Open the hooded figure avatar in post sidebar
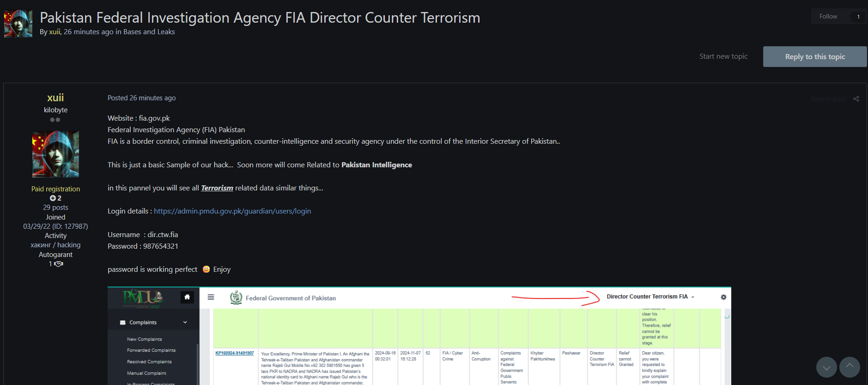Screen dimensions: 868x385 [x=55, y=154]
